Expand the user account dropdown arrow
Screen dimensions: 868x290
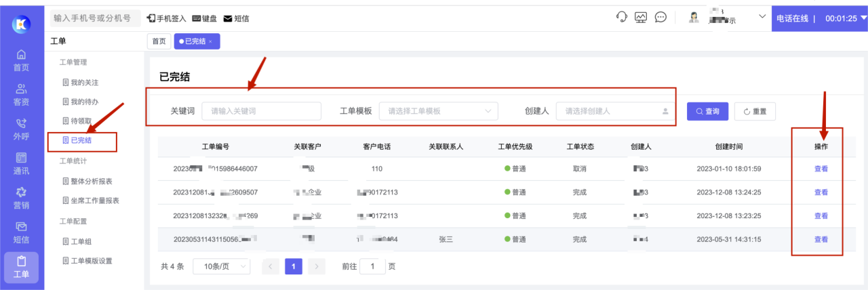pyautogui.click(x=762, y=16)
